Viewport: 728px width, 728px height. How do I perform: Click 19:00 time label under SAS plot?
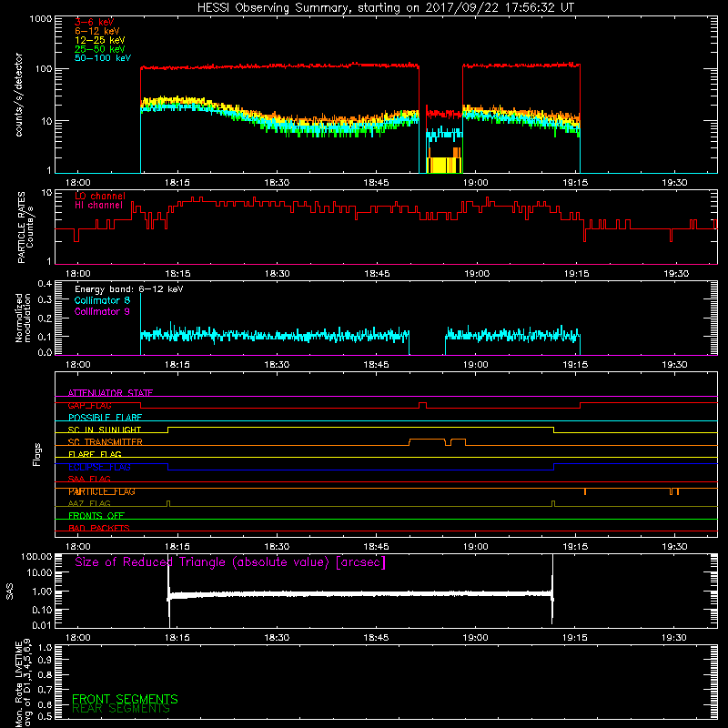[475, 638]
